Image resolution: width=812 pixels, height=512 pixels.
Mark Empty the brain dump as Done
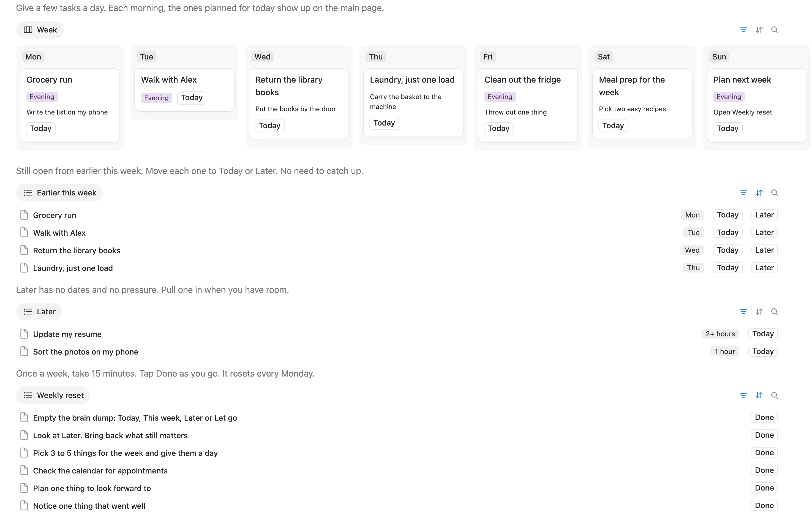coord(764,418)
